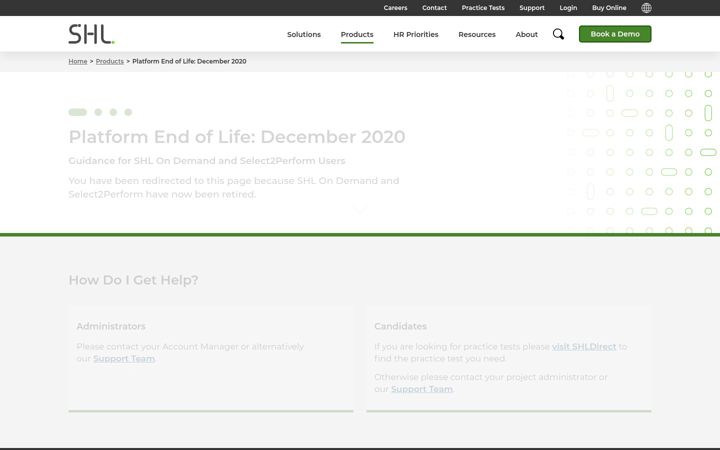Go to Practice Tests
Image resolution: width=720 pixels, height=450 pixels.
(x=483, y=8)
